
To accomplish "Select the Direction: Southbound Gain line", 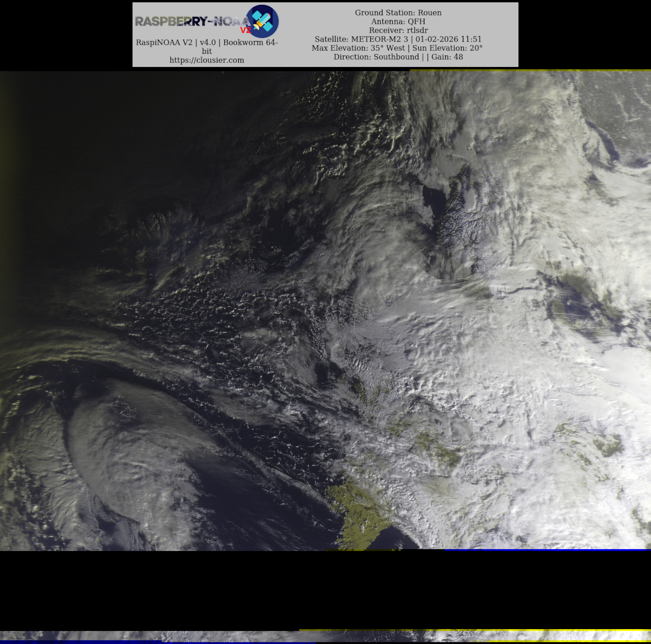I will click(x=398, y=57).
